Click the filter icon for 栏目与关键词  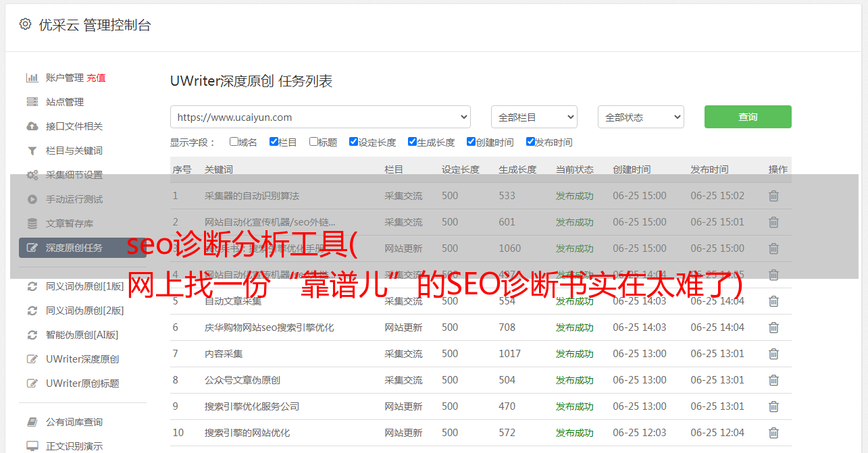pos(32,151)
